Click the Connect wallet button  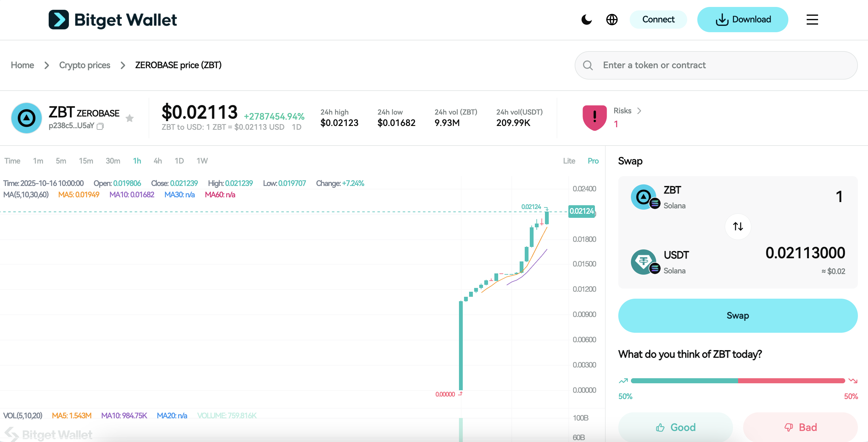tap(658, 20)
